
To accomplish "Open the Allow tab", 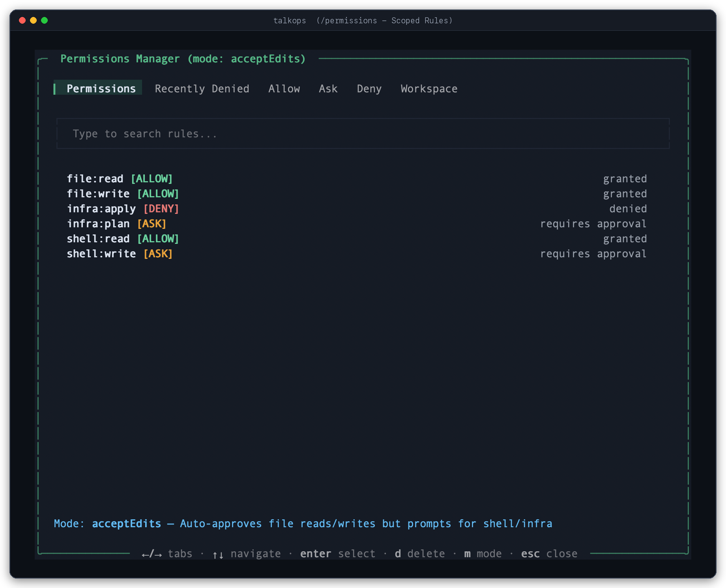I will pos(284,89).
